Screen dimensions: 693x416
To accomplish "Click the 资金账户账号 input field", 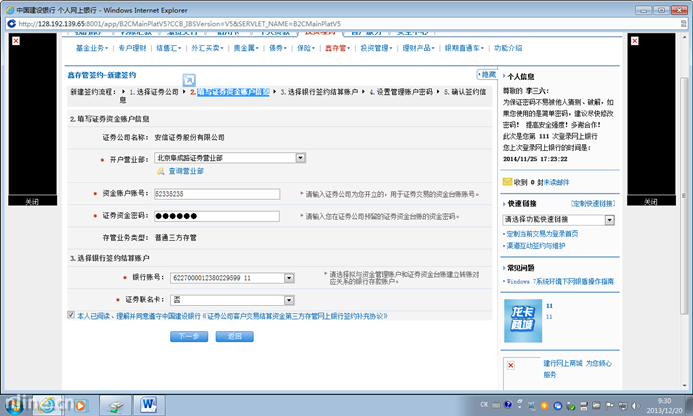I will pos(217,194).
